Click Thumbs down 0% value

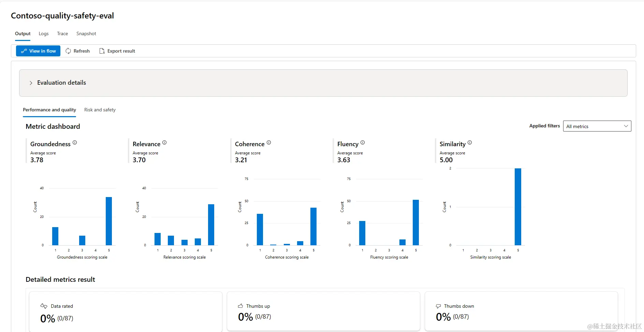(443, 317)
